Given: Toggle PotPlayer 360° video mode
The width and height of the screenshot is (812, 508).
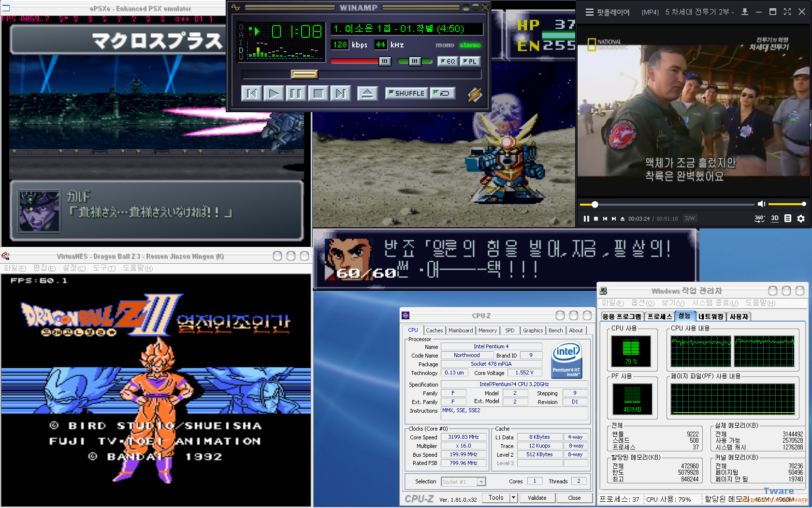Looking at the screenshot, I should click(x=760, y=219).
